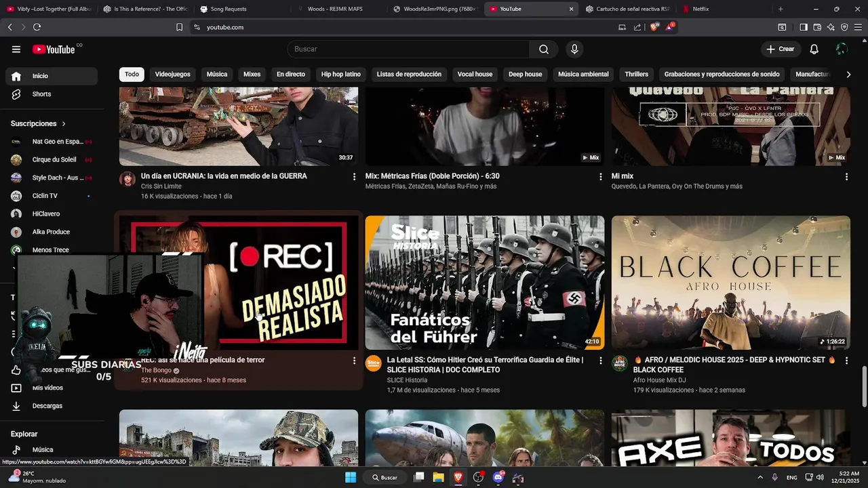The width and height of the screenshot is (868, 488).
Task: Select Listas de reproducción chip
Action: pyautogui.click(x=409, y=74)
